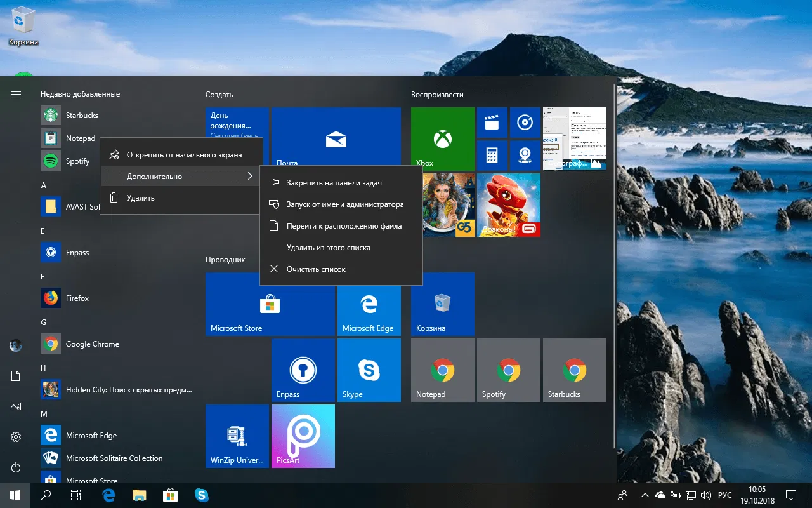Launch Skype from the taskbar

pyautogui.click(x=202, y=495)
